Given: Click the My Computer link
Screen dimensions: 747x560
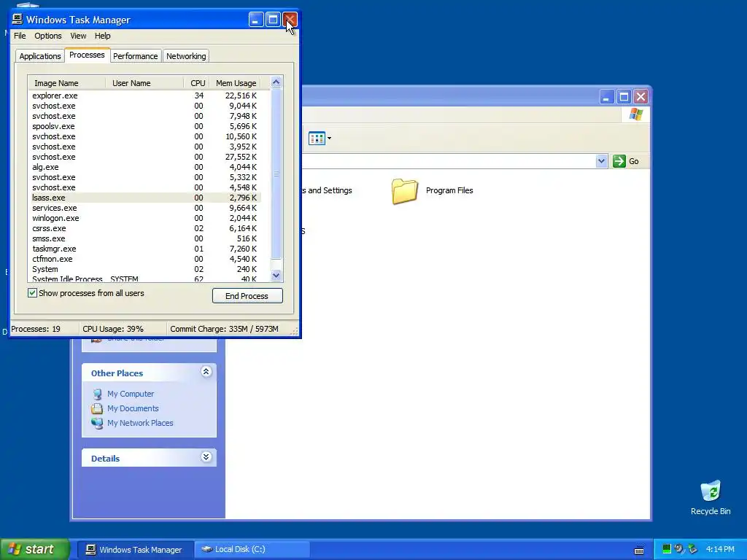Looking at the screenshot, I should click(131, 394).
